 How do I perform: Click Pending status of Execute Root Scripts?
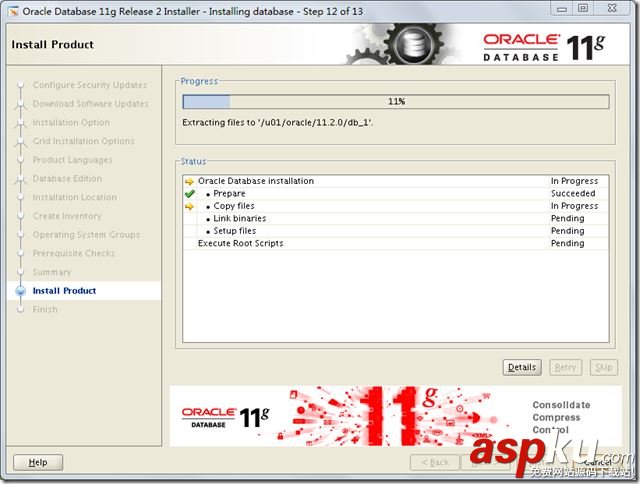568,243
